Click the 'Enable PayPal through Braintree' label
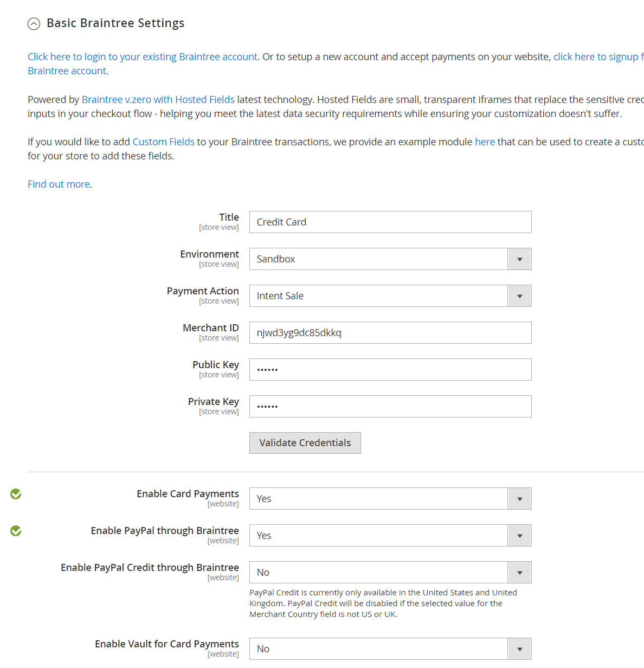This screenshot has width=644, height=668. (x=165, y=531)
